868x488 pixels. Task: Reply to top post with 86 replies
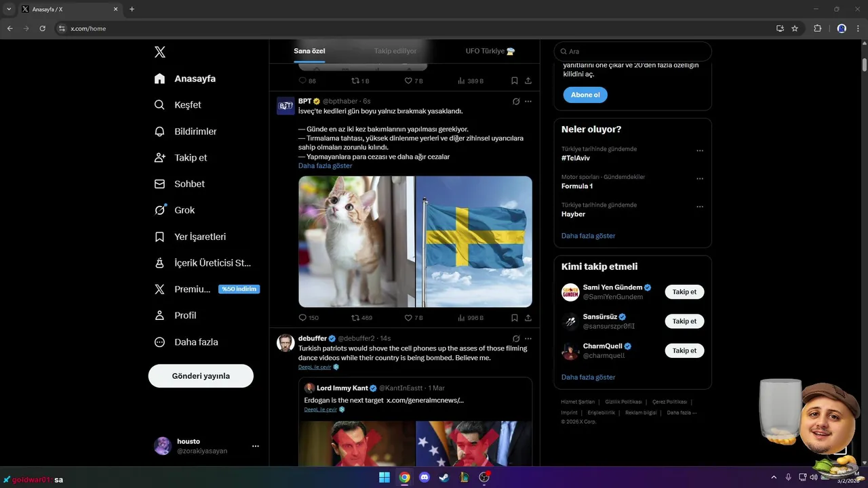(x=307, y=81)
